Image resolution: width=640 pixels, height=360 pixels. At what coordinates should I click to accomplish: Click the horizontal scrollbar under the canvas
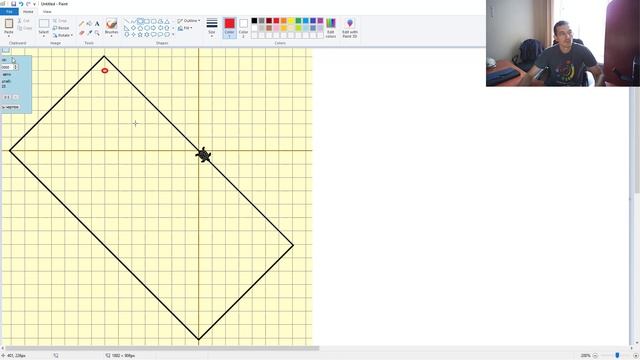(x=162, y=348)
